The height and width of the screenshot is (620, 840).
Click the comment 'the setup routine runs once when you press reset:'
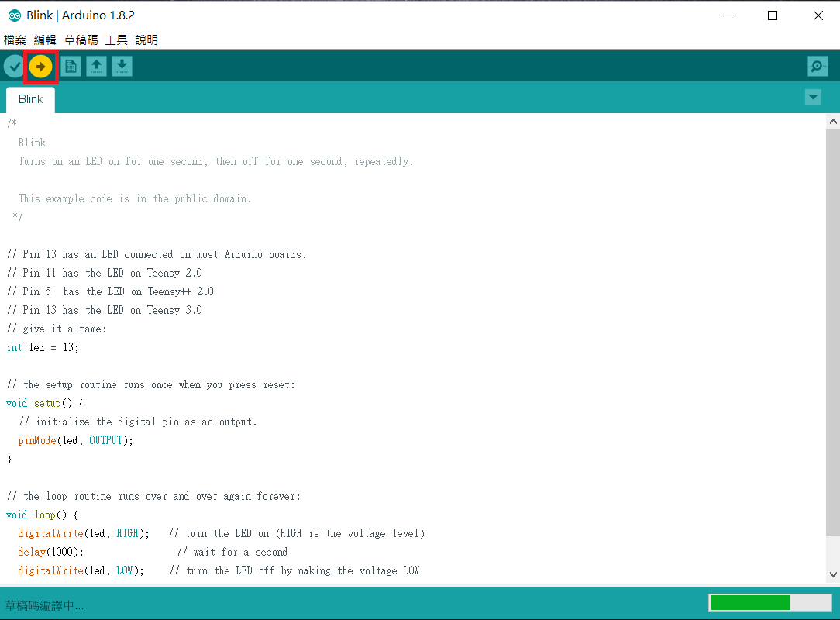[x=151, y=384]
